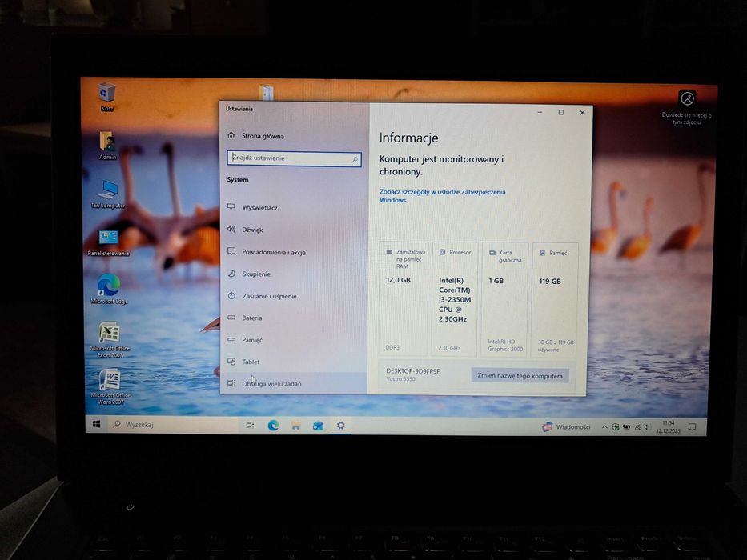Open Task View from taskbar
The width and height of the screenshot is (747, 560).
coord(250,426)
